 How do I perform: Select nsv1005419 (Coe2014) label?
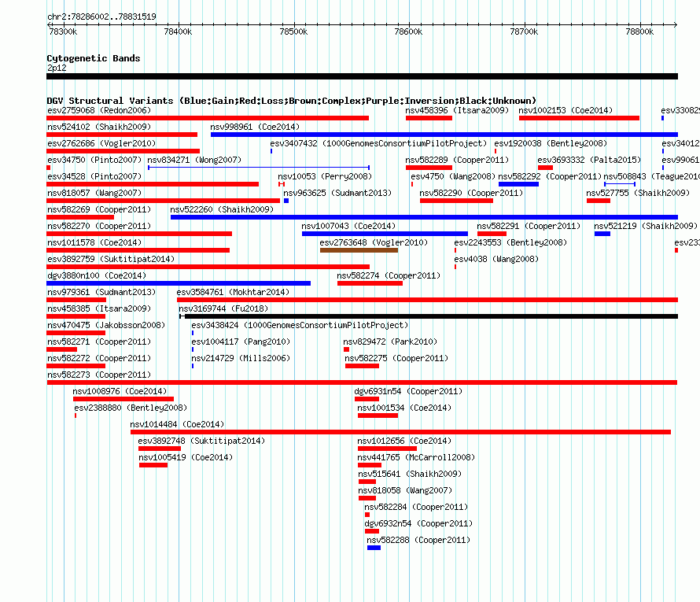pos(186,457)
